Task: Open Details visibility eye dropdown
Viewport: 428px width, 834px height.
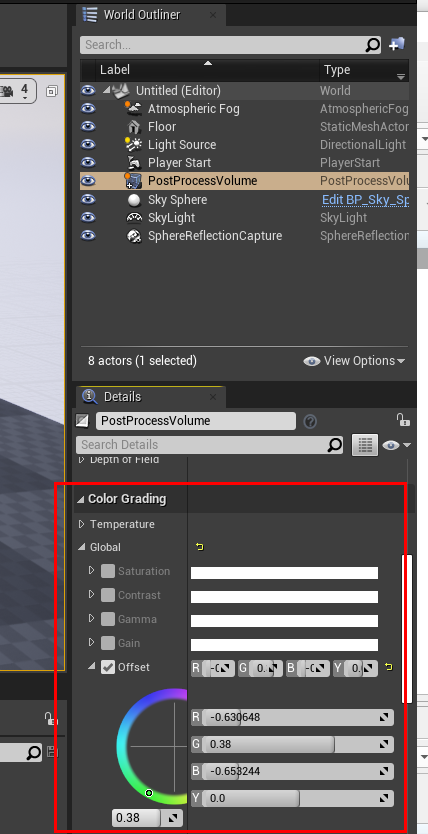Action: 396,445
